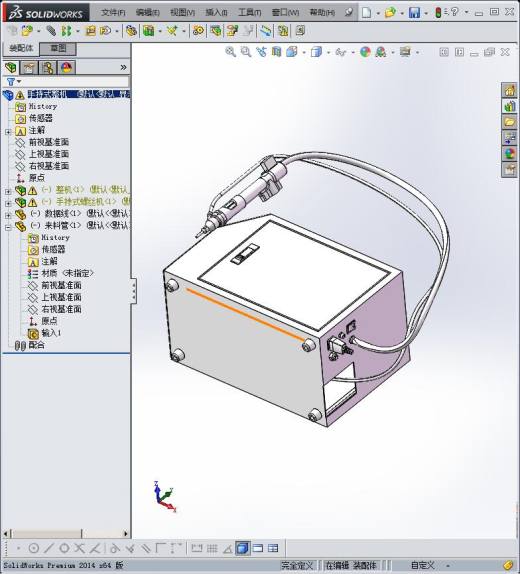
Task: Click the View Settings monitor icon
Action: [x=405, y=52]
